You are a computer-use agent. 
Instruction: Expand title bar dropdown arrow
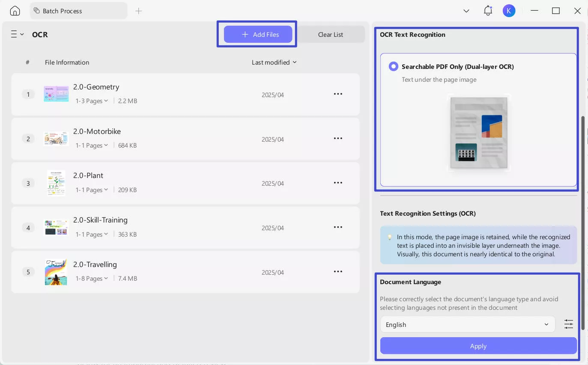click(466, 11)
